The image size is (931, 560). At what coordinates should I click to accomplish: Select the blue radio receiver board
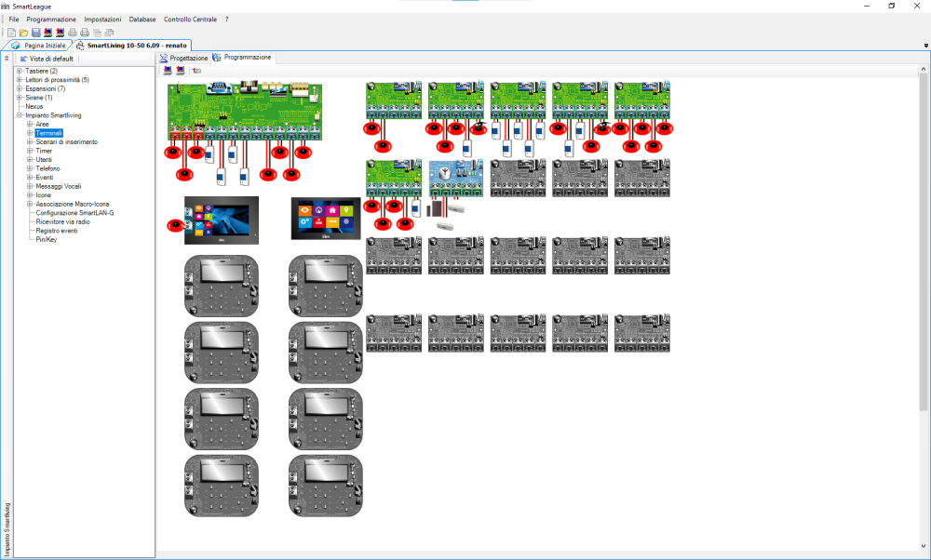(456, 178)
